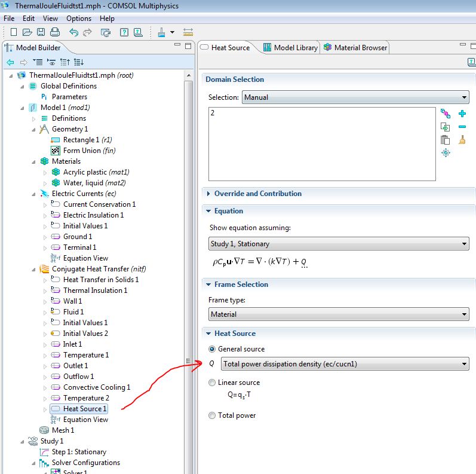Collapse the Conjugate Heat Transfer (nitf) node
Image resolution: width=476 pixels, height=474 pixels.
click(33, 270)
